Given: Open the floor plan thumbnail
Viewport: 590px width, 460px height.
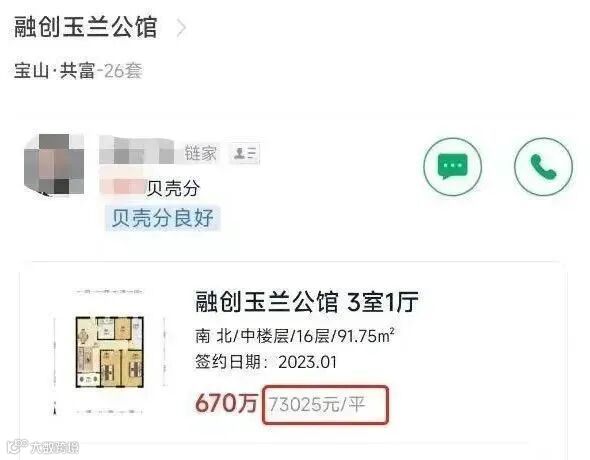Looking at the screenshot, I should (109, 352).
